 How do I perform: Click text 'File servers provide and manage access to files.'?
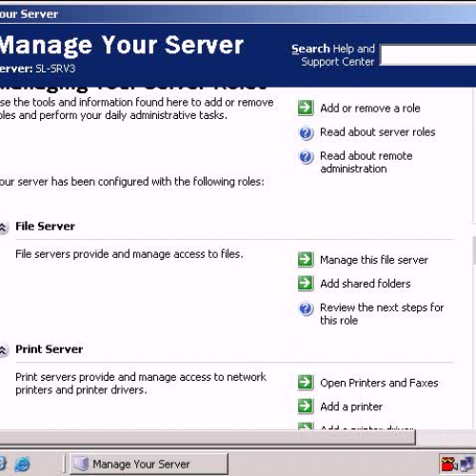(x=129, y=254)
